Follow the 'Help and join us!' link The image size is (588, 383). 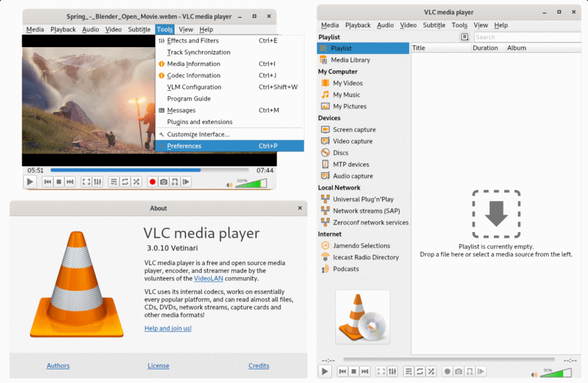168,328
